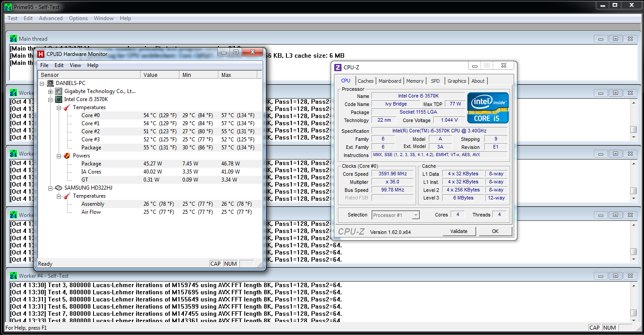
Task: Click the CPU Temperatures thermometer icon
Action: tap(67, 107)
